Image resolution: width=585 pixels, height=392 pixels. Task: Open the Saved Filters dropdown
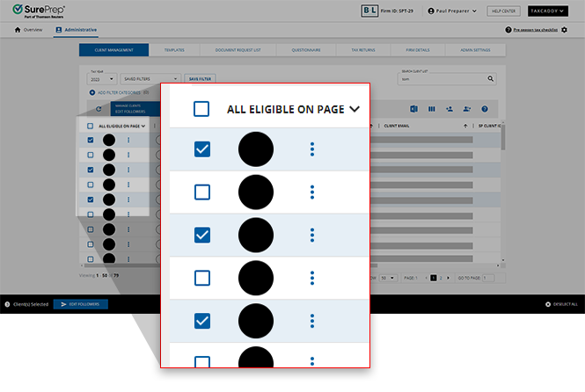pos(150,79)
